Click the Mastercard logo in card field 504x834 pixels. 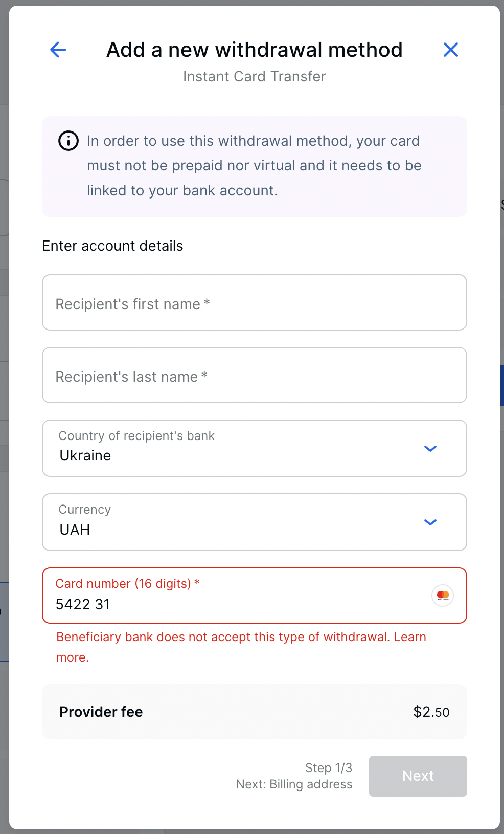click(443, 596)
